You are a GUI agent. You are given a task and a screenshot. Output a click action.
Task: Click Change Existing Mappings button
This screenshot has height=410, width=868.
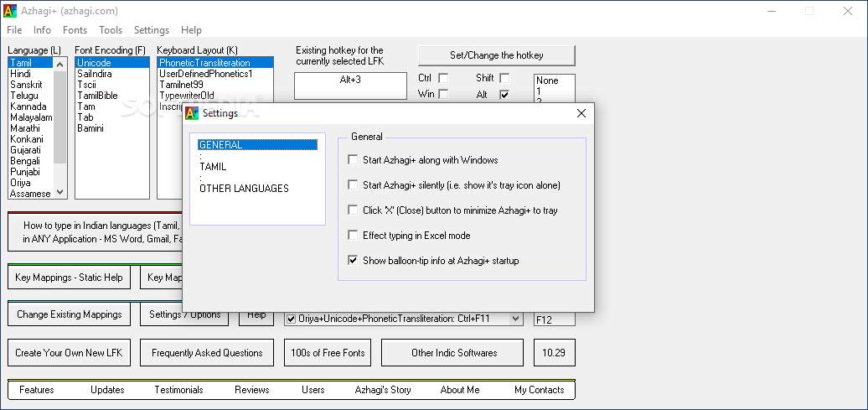[70, 314]
